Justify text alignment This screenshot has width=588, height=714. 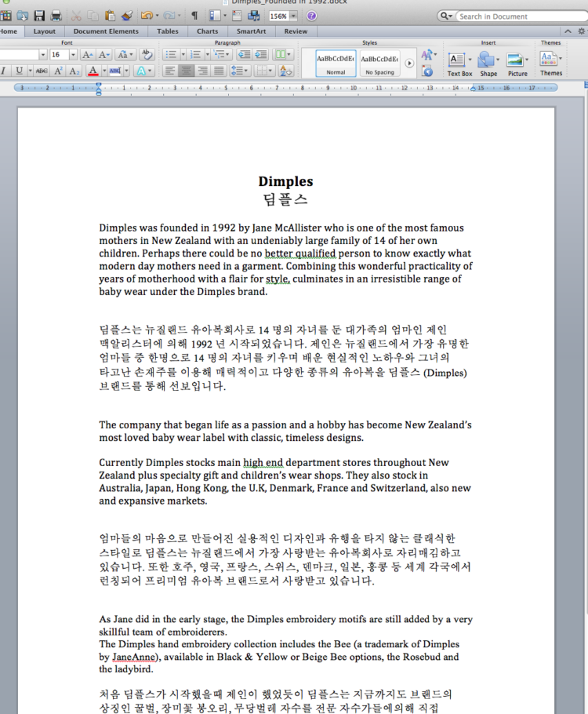[219, 71]
